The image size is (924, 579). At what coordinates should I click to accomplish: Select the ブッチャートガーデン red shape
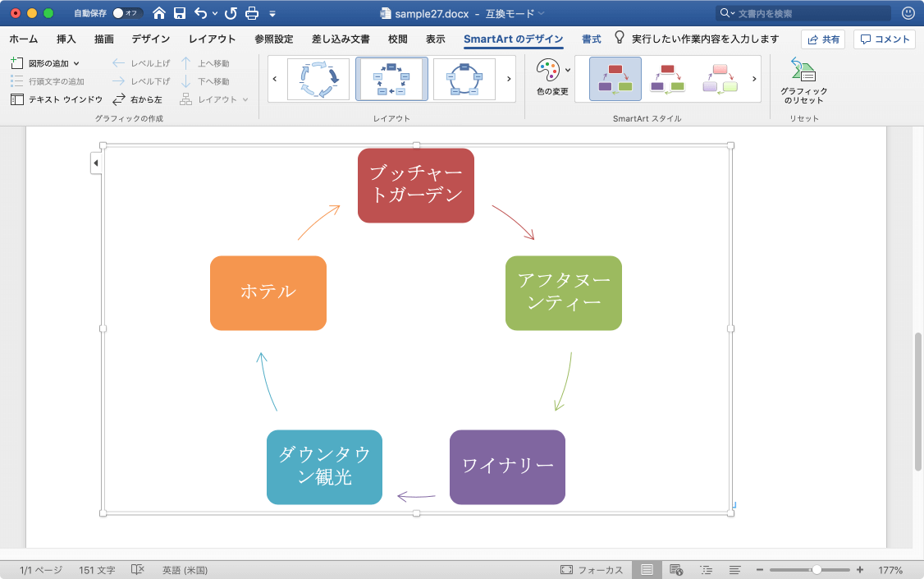(x=416, y=186)
